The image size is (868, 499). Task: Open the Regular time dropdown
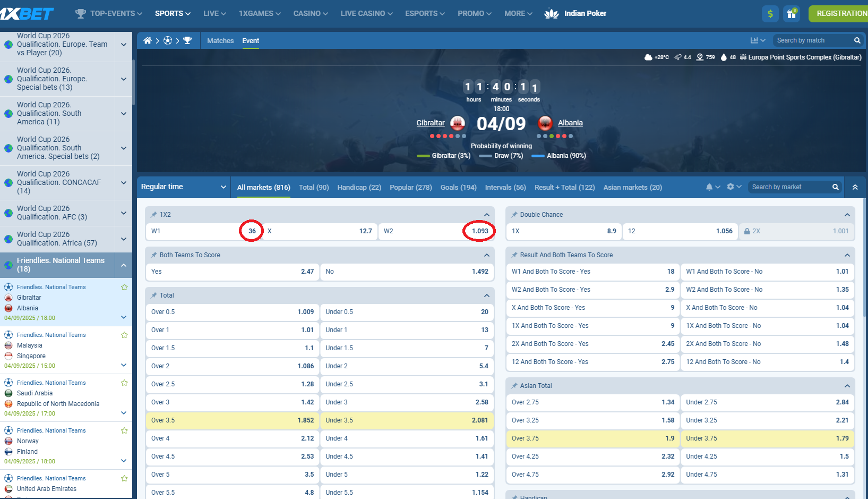184,187
